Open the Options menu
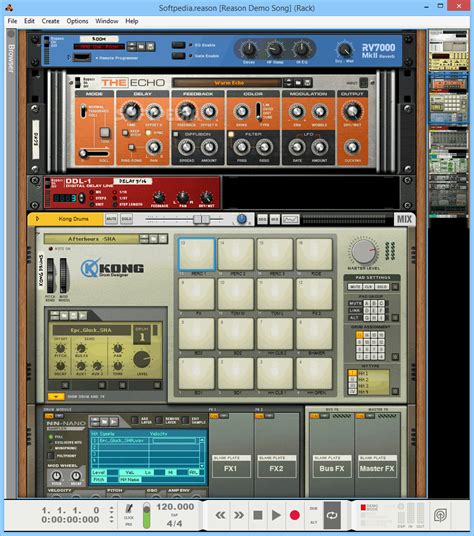 [77, 21]
